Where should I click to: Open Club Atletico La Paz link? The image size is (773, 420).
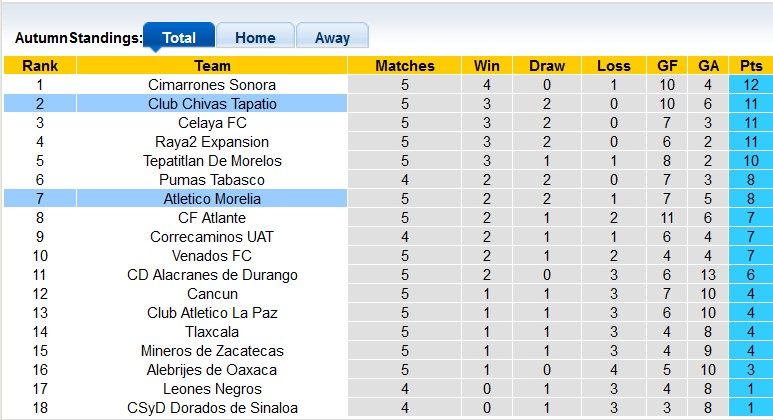coord(212,313)
